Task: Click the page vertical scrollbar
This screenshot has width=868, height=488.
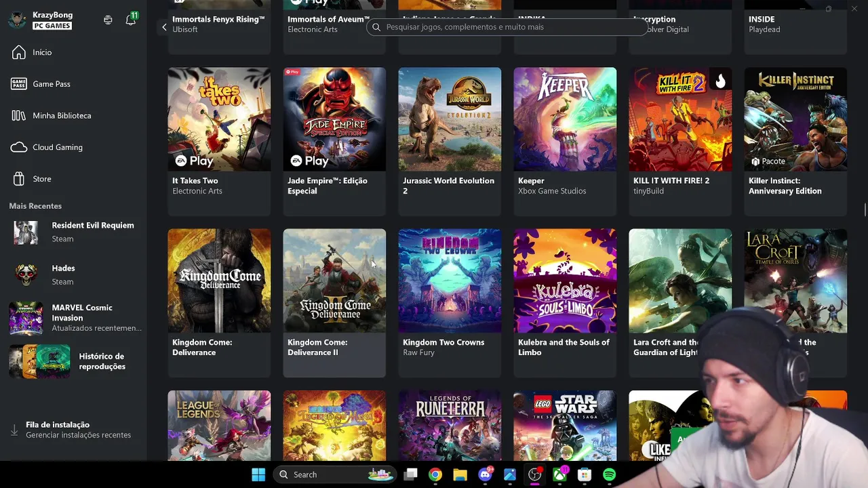Action: [x=865, y=210]
